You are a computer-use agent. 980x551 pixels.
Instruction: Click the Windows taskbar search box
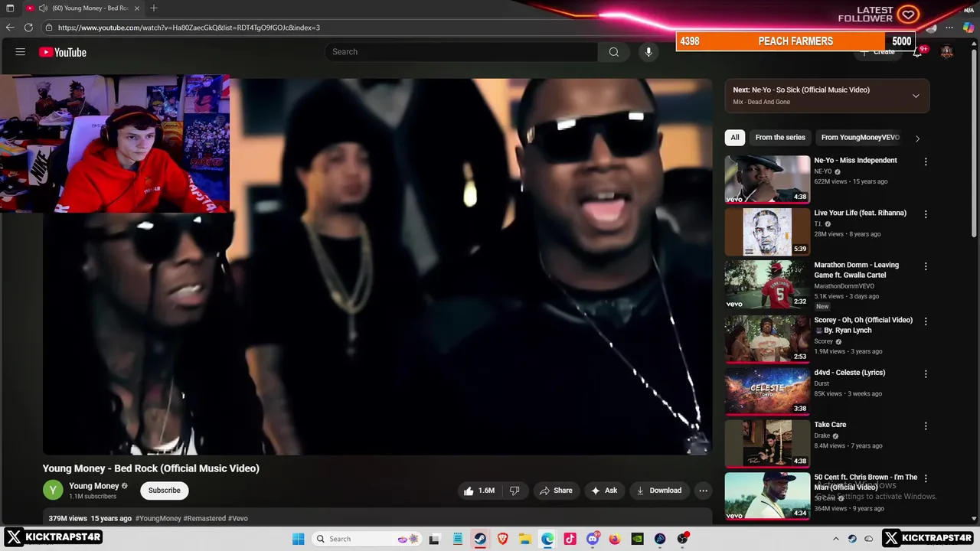coord(367,539)
